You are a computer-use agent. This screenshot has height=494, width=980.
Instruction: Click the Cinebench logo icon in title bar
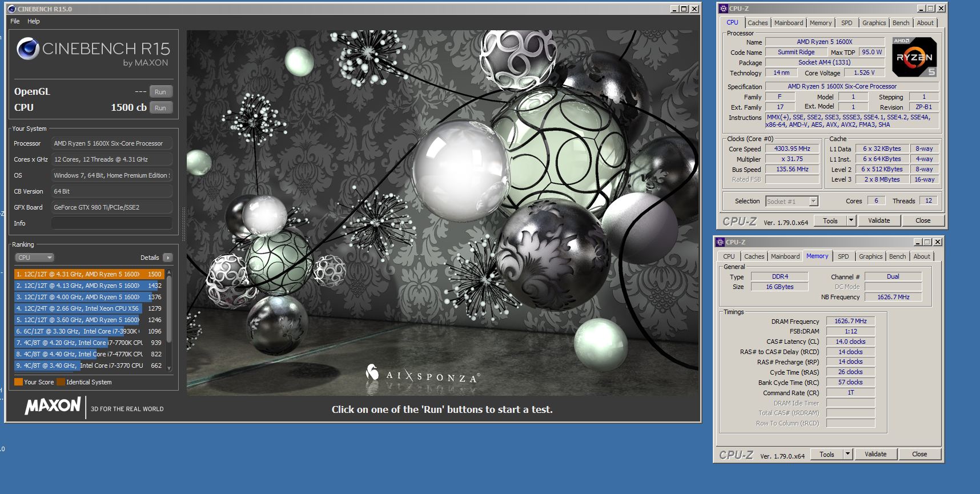(x=11, y=9)
